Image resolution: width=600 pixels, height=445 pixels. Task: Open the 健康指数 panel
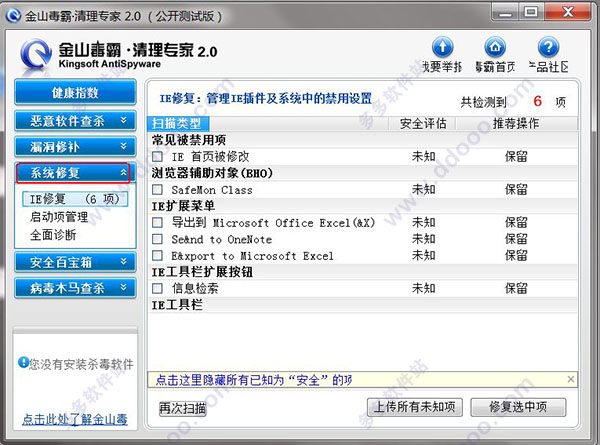coord(75,92)
